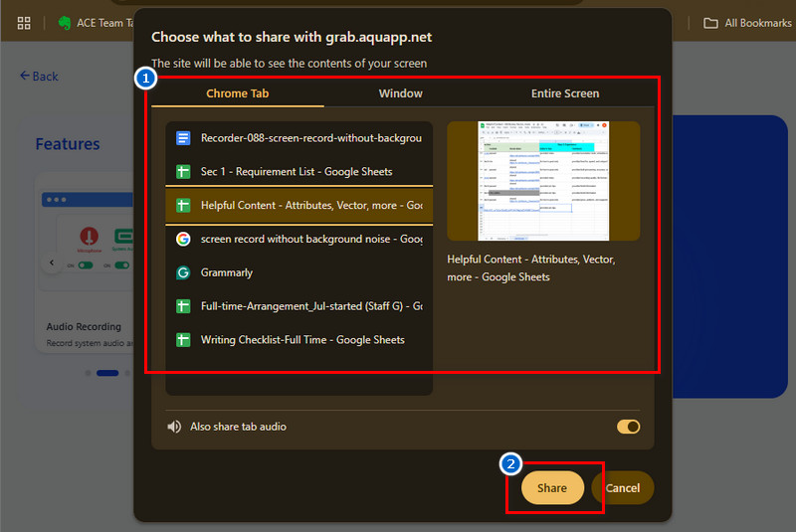Click the Audio Recording card title
Screen dimensions: 796x532
click(84, 326)
